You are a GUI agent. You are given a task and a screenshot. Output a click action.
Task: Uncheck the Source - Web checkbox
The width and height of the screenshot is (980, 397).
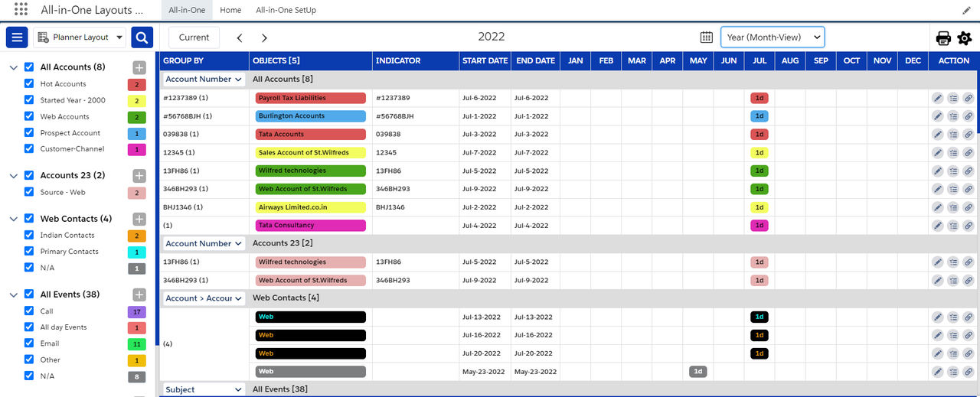coord(29,193)
